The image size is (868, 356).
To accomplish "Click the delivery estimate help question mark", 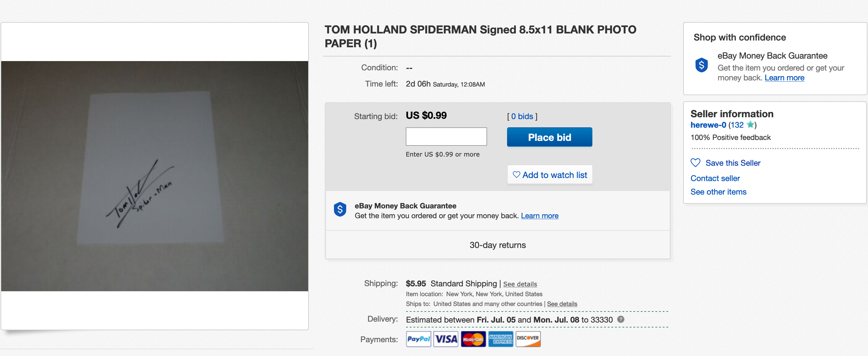I will click(620, 319).
